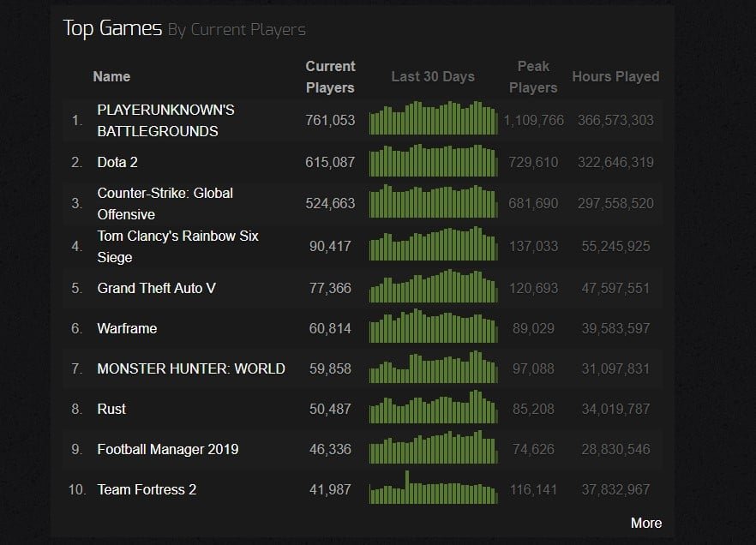Click the Football Manager 2019 link

(168, 449)
